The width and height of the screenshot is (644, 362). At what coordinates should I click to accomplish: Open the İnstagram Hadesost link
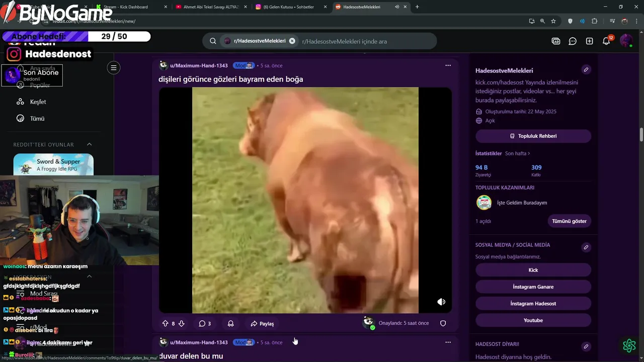(x=533, y=304)
